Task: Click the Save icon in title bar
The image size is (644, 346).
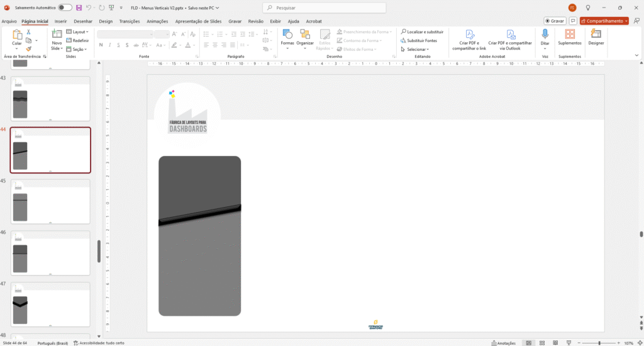Action: pos(79,8)
